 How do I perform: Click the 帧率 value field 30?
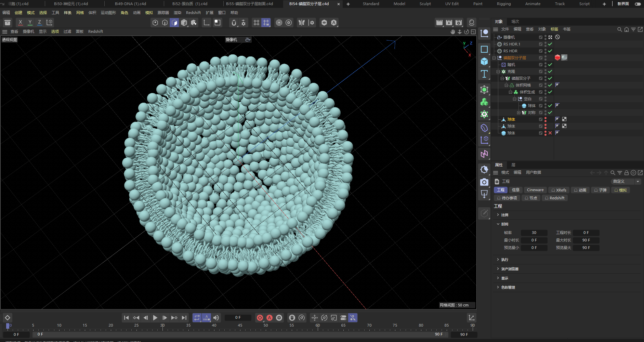(534, 233)
